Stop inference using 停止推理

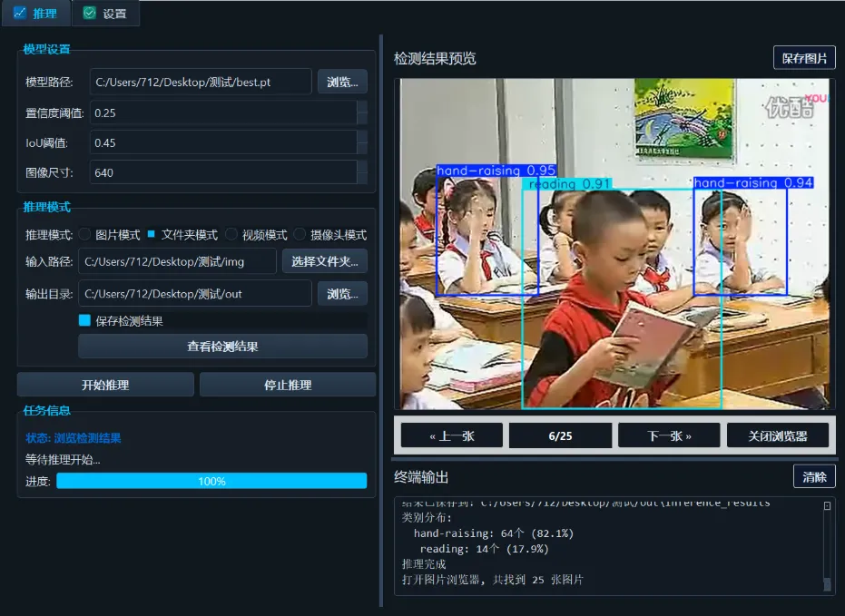(287, 384)
